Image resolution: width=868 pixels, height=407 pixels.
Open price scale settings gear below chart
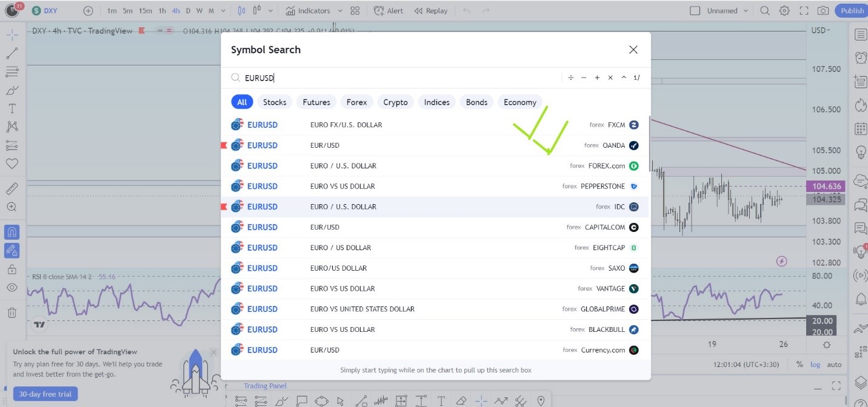(827, 344)
